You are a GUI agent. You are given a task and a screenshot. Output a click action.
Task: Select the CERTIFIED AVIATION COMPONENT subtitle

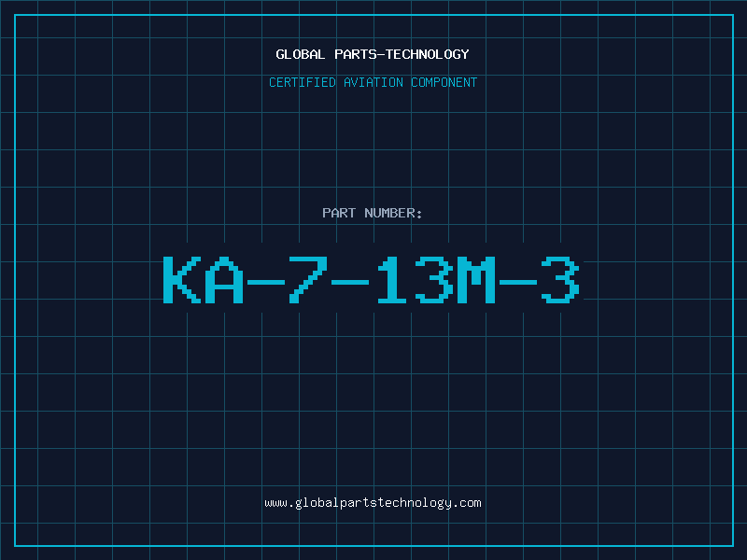coord(373,82)
